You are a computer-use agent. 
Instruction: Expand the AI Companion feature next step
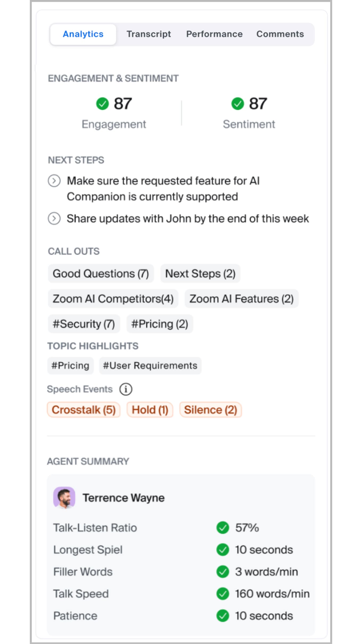(x=54, y=181)
